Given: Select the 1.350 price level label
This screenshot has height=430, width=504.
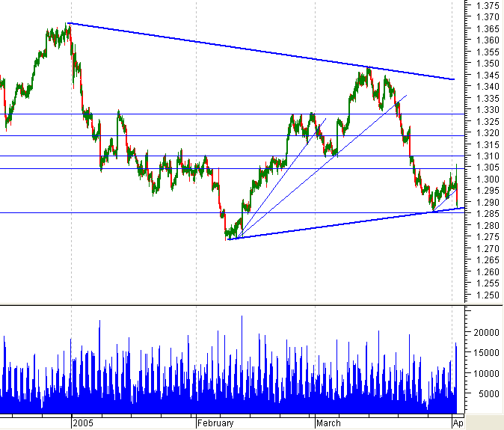Looking at the screenshot, I should 488,63.
